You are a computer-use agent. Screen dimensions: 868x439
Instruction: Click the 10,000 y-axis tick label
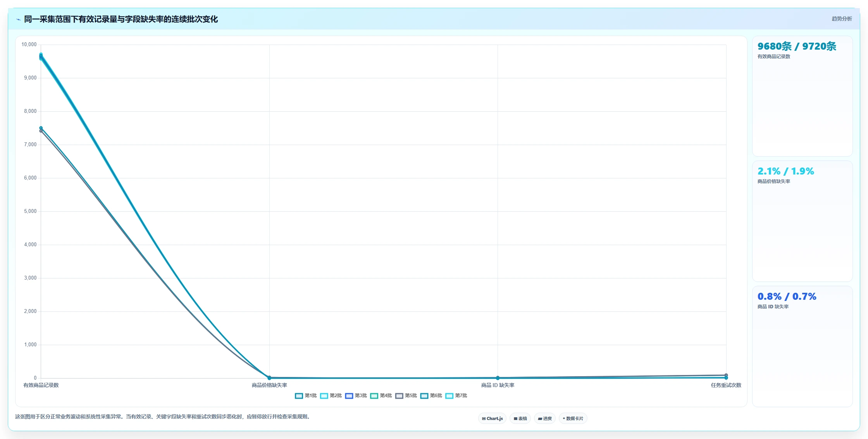point(29,45)
